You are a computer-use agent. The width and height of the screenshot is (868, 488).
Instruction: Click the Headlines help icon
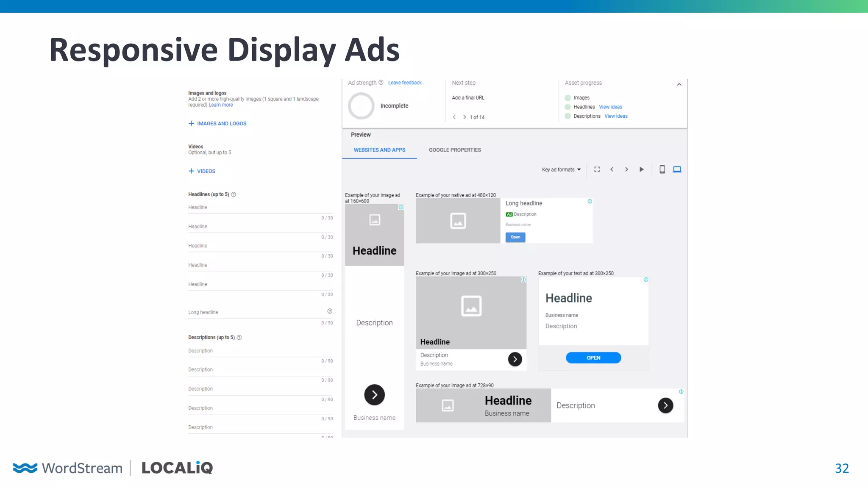point(234,194)
